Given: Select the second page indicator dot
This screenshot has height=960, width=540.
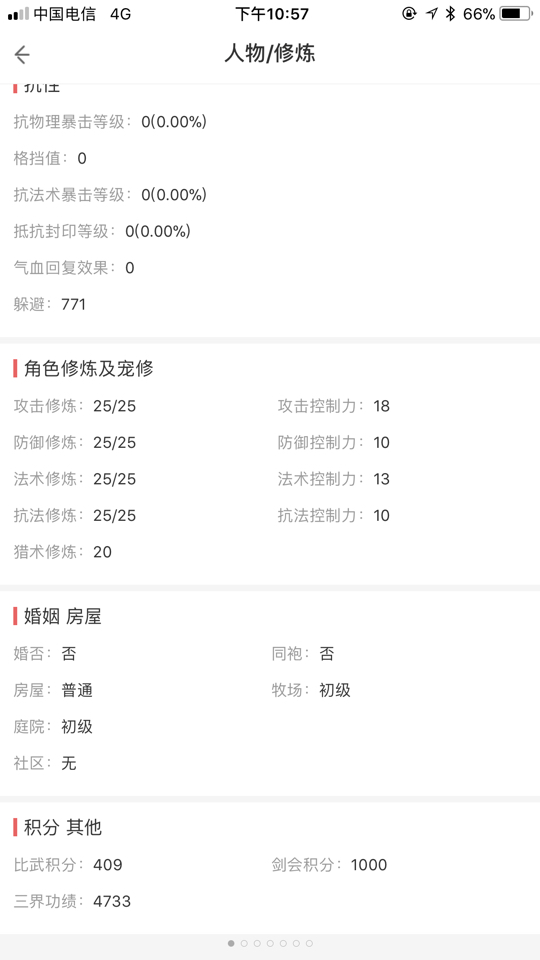Looking at the screenshot, I should (x=244, y=943).
